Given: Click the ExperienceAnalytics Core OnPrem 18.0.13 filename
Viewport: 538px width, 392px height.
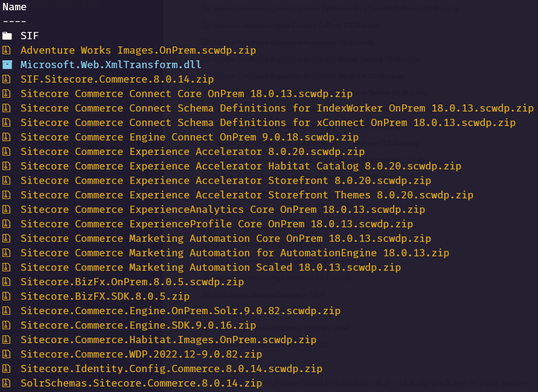Looking at the screenshot, I should 223,209.
